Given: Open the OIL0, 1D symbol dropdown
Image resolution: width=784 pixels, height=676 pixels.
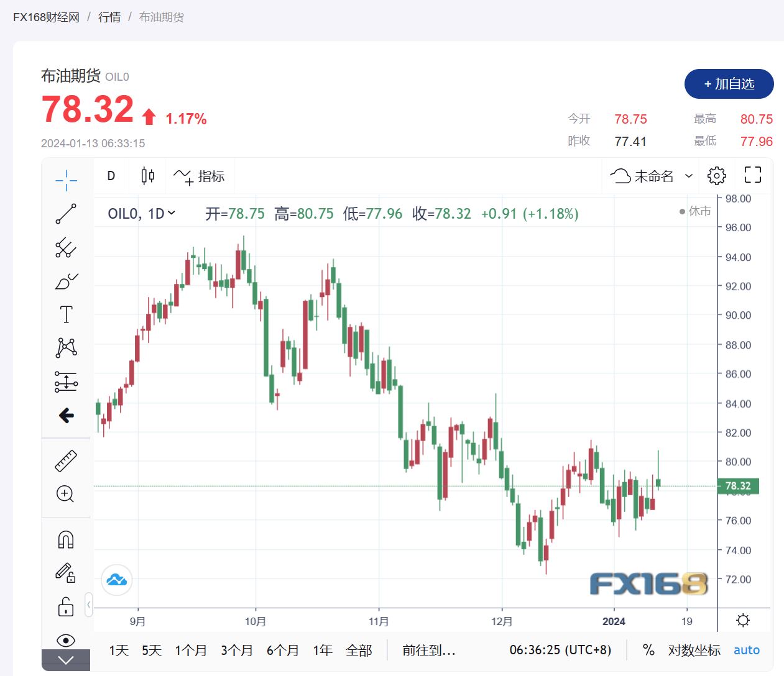Looking at the screenshot, I should pyautogui.click(x=142, y=214).
